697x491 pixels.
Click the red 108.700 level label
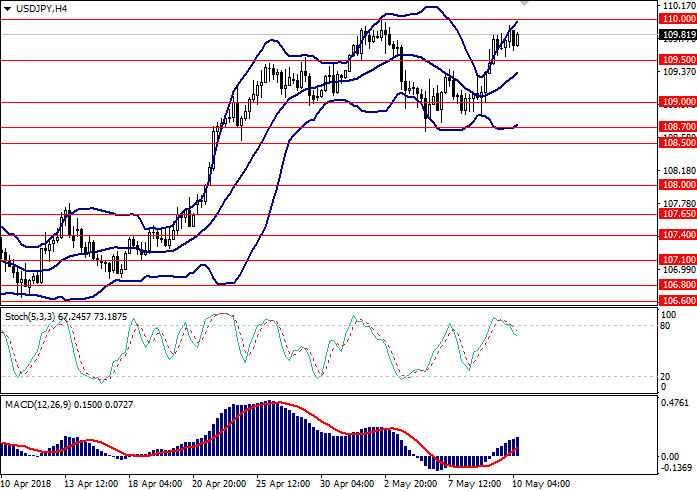(x=678, y=127)
